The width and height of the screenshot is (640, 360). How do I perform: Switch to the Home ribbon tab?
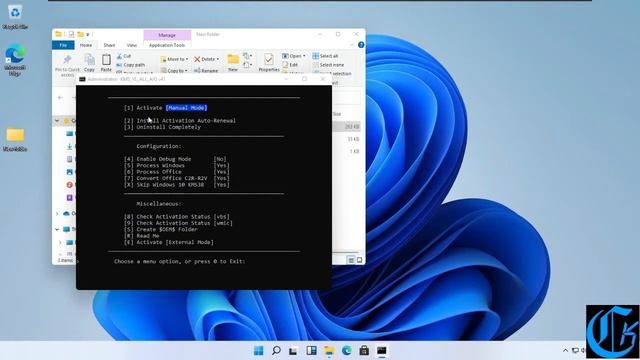click(x=86, y=45)
